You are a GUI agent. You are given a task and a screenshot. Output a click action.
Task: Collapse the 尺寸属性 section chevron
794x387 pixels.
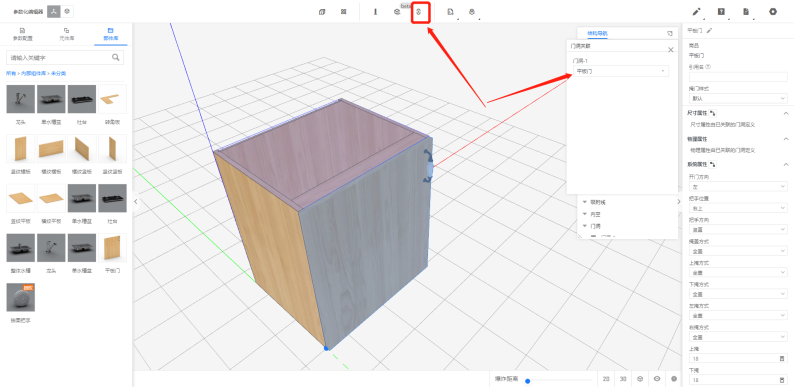coord(786,112)
